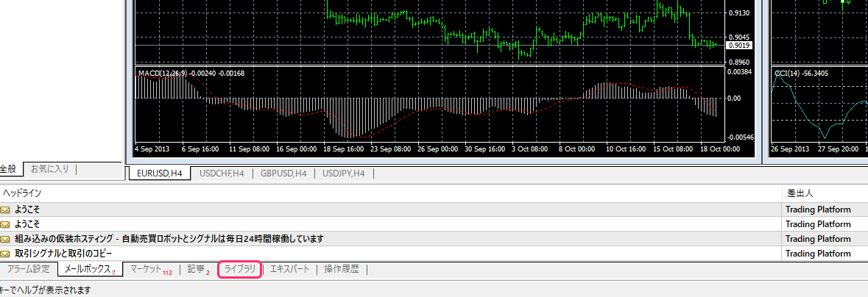Click the envelope icon of the second ようこそ message

6,224
